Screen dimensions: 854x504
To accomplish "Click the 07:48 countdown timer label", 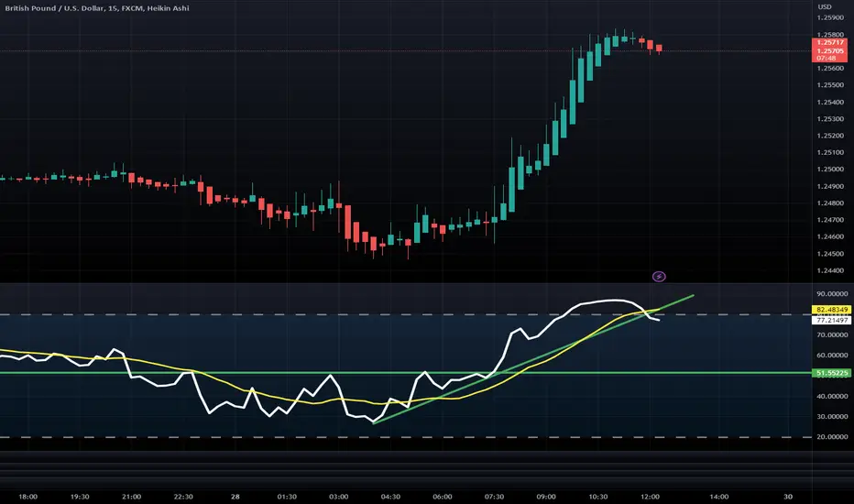I will coord(827,60).
